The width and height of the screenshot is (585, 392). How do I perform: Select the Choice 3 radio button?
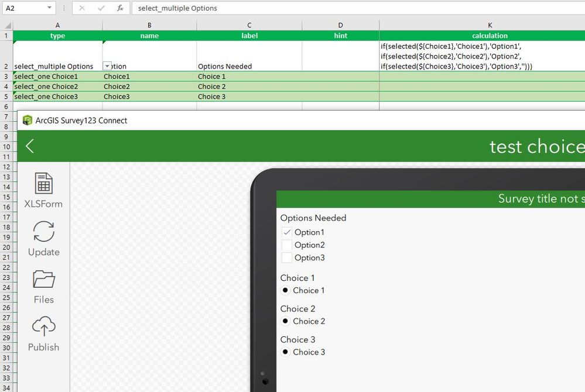(x=285, y=352)
